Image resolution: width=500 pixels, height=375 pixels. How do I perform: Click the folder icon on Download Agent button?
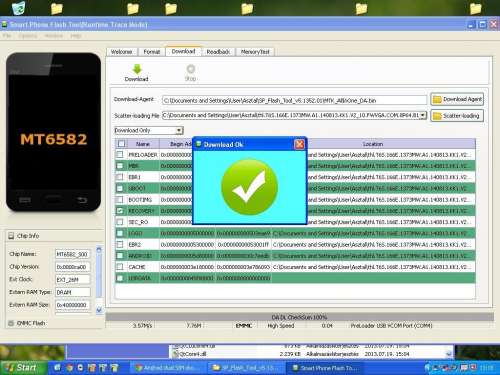click(x=437, y=99)
